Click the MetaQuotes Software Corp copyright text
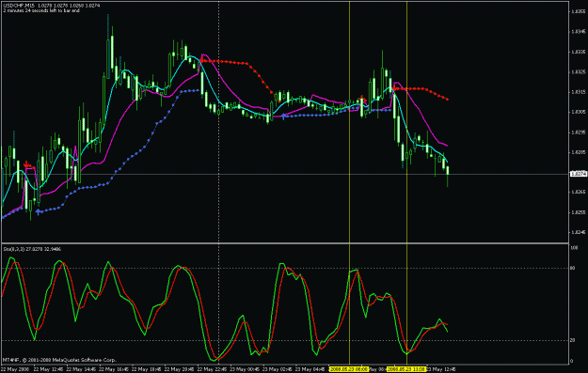Image resolution: width=588 pixels, height=373 pixels. tap(59, 360)
